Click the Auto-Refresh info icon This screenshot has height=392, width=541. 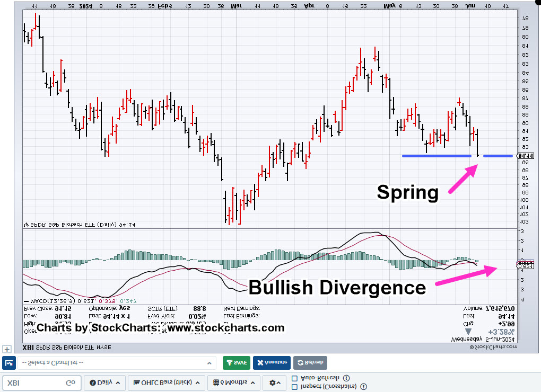pyautogui.click(x=346, y=378)
